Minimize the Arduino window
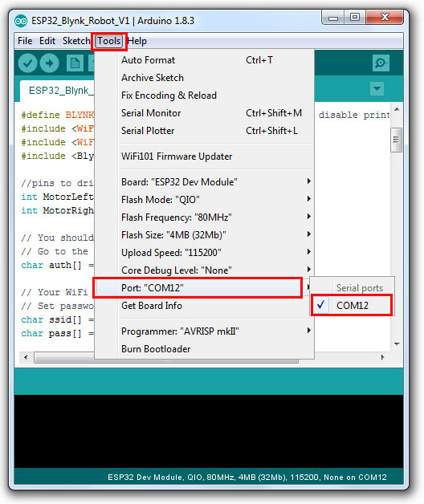Viewport: 424px width, 504px height. click(x=333, y=18)
